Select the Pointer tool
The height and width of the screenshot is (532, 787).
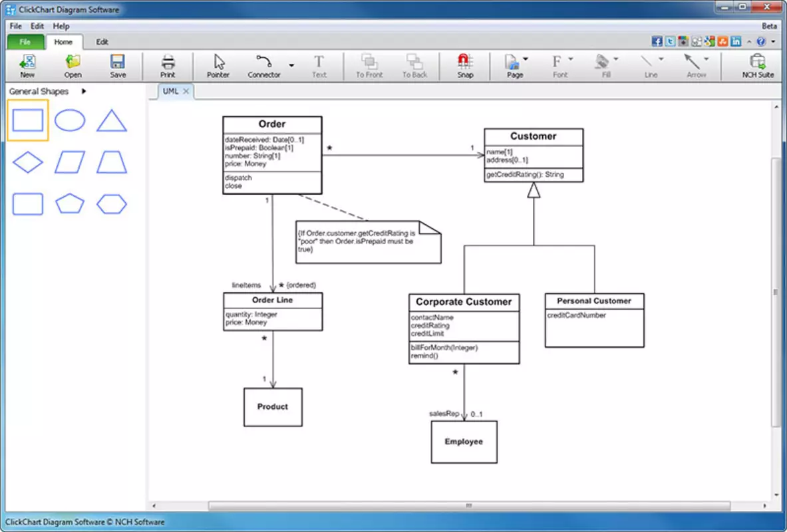click(218, 66)
